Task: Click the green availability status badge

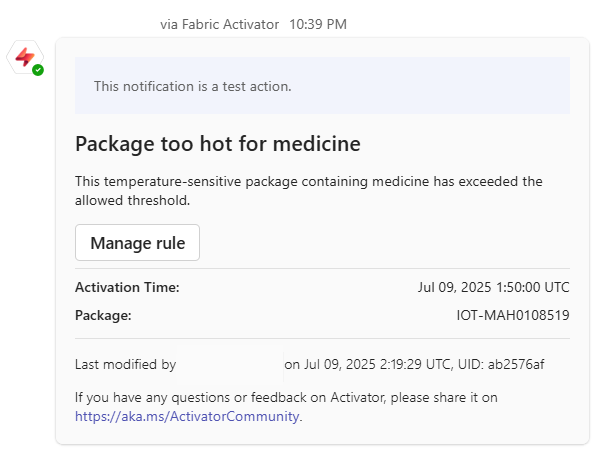Action: tap(38, 70)
